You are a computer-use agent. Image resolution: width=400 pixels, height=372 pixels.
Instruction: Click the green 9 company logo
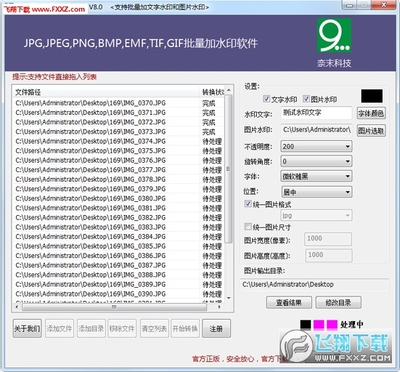click(x=334, y=35)
